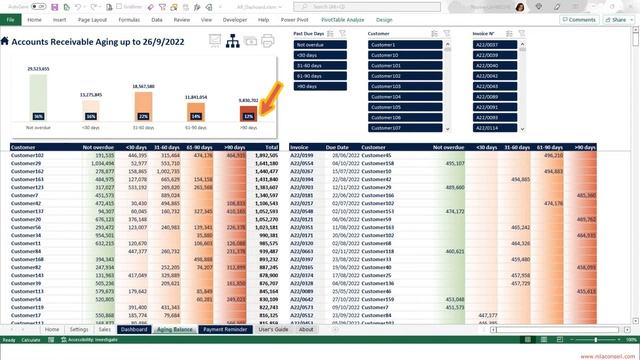640x360 pixels.
Task: Toggle the AutoSave switch
Action: point(38,7)
